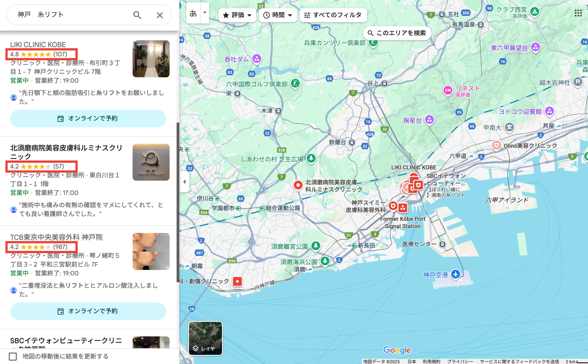Image resolution: width=588 pixels, height=364 pixels.
Task: Click the SBCイテウォン clinic red pin
Action: (x=418, y=185)
